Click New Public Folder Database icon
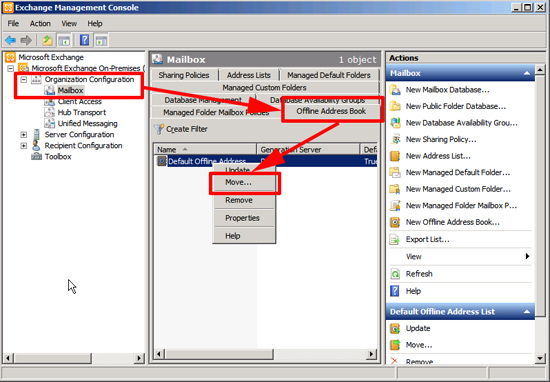Screen dimensions: 550x382 coord(395,106)
